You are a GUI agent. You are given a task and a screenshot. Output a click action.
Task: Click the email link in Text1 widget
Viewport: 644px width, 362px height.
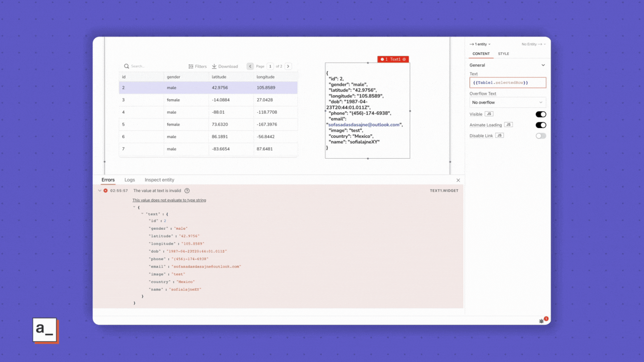(364, 125)
